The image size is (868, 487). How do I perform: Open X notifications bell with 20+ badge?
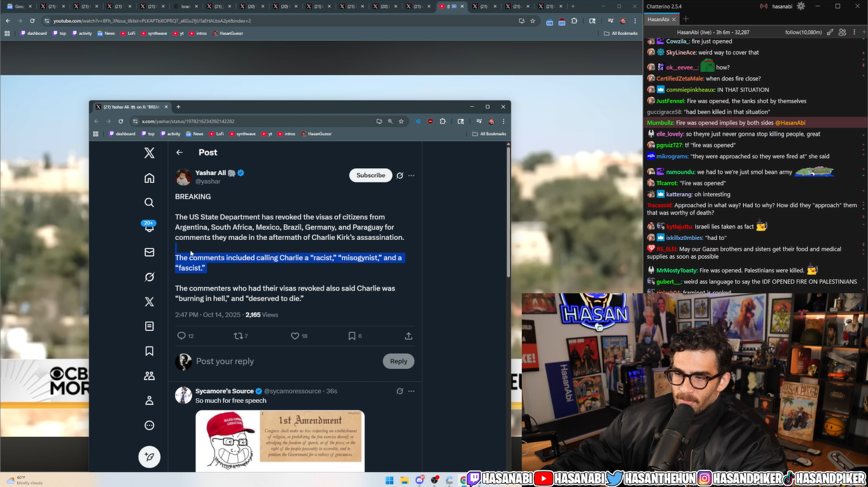(150, 227)
